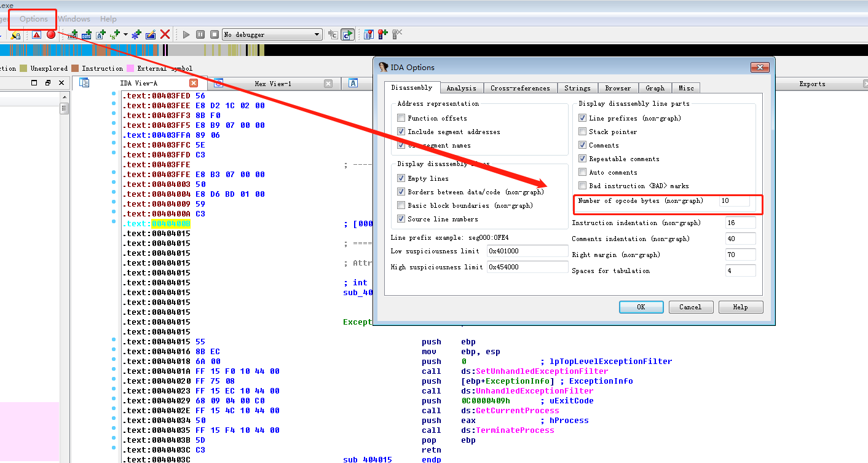Image resolution: width=868 pixels, height=463 pixels.
Task: Switch to the Strings tab
Action: 577,88
